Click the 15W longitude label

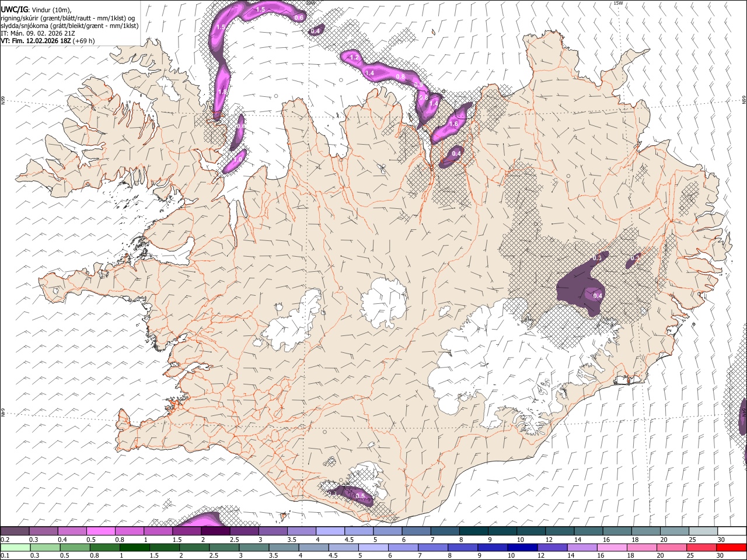point(619,3)
